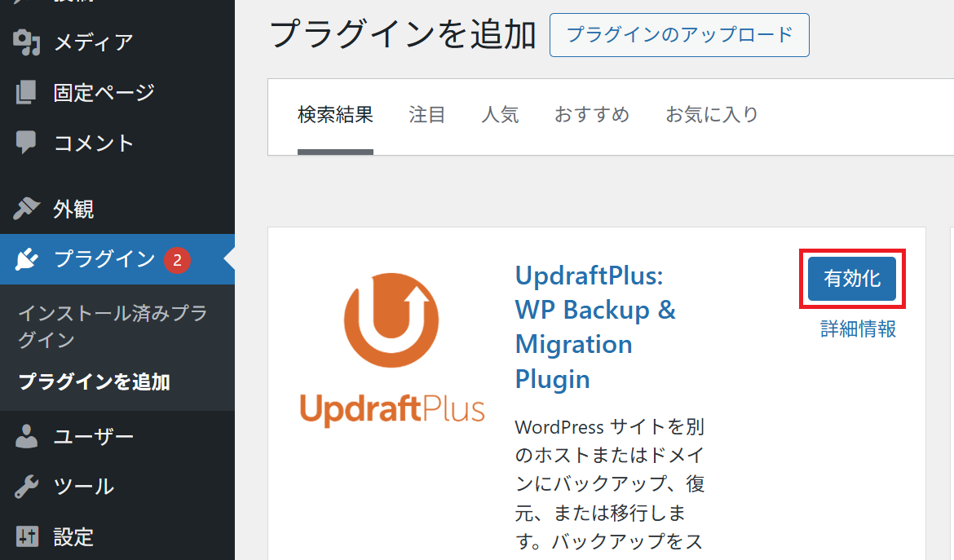The width and height of the screenshot is (954, 560).
Task: Open コメント (Comments) via speech bubble icon
Action: click(x=27, y=143)
